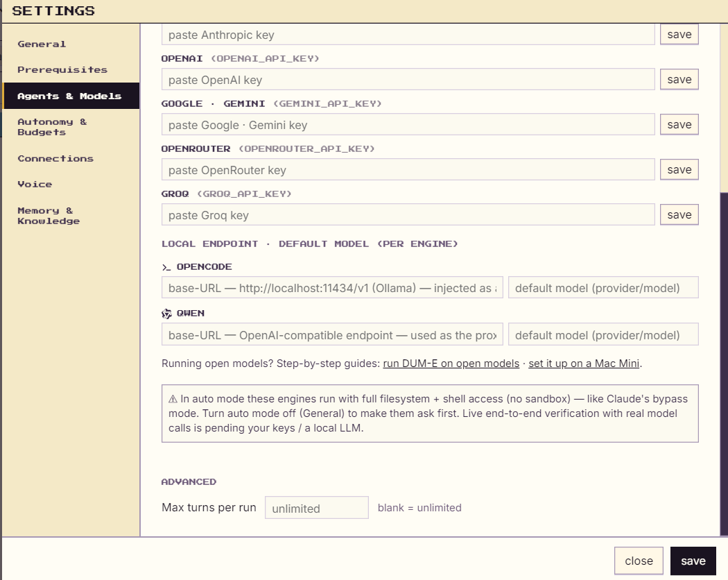Click OpenCode default model field
Image resolution: width=728 pixels, height=580 pixels.
[603, 288]
